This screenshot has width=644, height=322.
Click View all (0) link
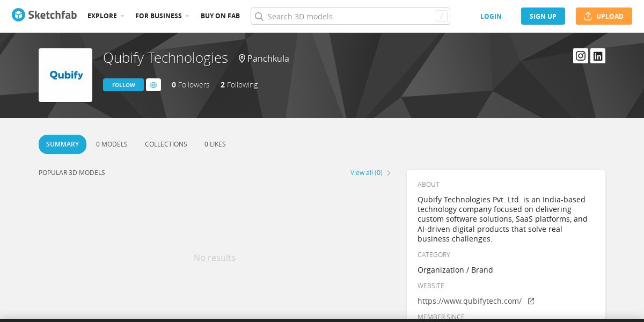(x=367, y=173)
